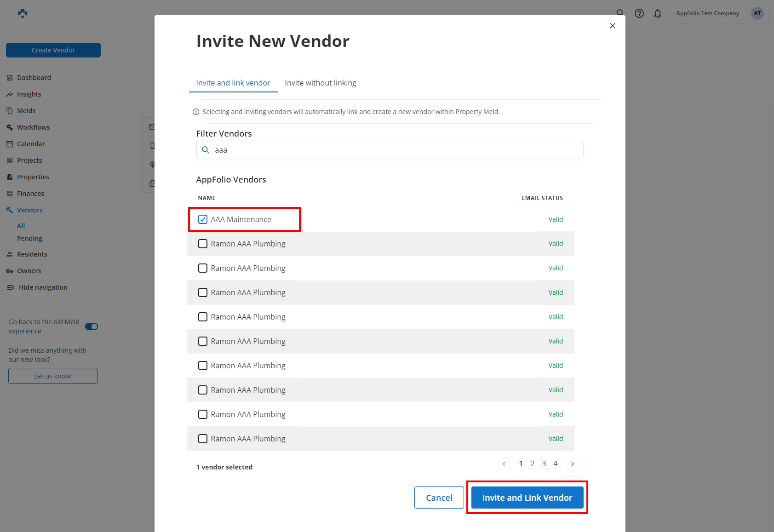Select the Invite and link vendor tab
Viewport: 774px width, 532px height.
tap(233, 83)
